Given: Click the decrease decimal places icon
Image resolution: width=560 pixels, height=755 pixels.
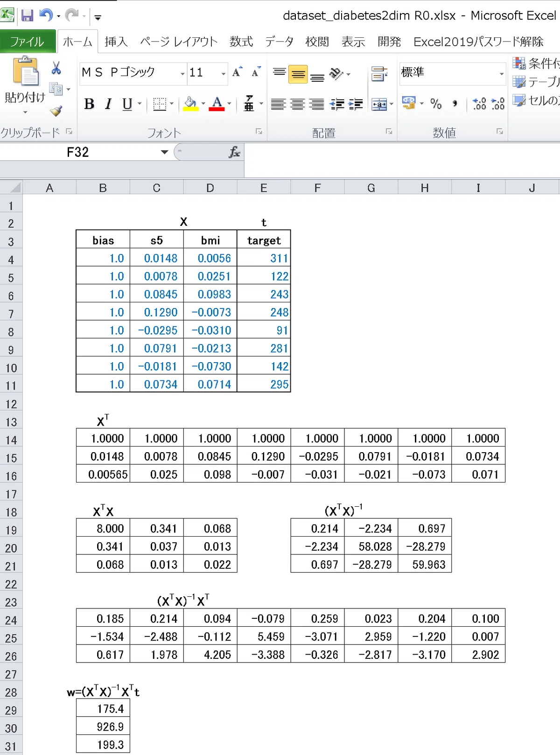Looking at the screenshot, I should pyautogui.click(x=498, y=104).
